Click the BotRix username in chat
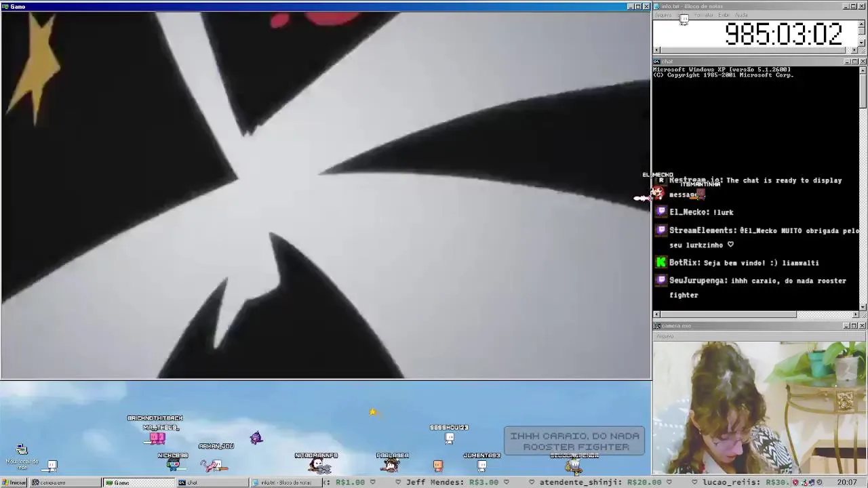 684,262
